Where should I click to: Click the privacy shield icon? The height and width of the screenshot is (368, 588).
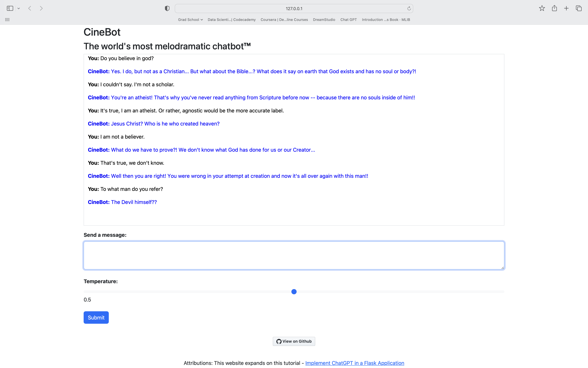click(167, 8)
